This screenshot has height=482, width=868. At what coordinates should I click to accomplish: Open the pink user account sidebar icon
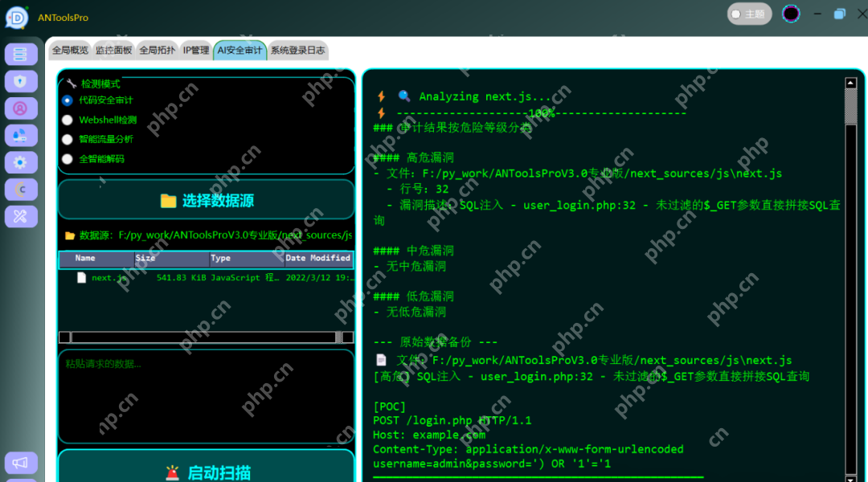click(19, 108)
